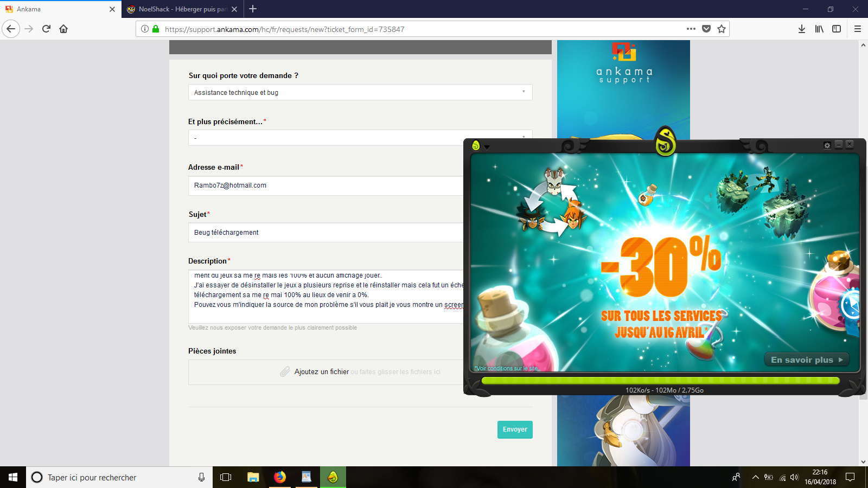
Task: Click the Ankama support logo banner
Action: pos(624,64)
